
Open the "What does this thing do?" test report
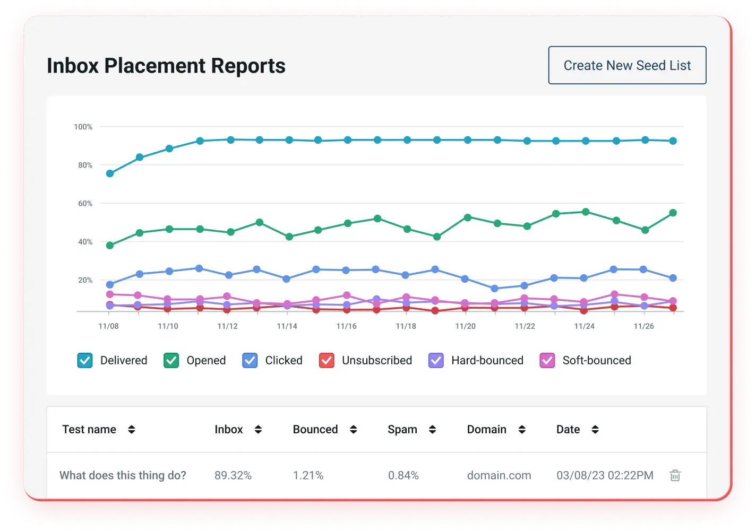pos(123,475)
